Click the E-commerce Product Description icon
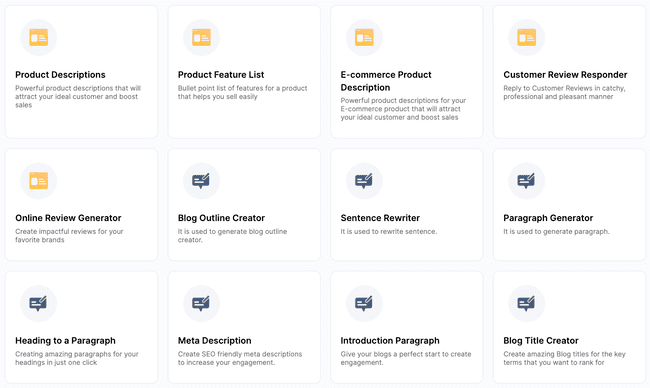Viewport: 650px width, 388px height. click(364, 38)
